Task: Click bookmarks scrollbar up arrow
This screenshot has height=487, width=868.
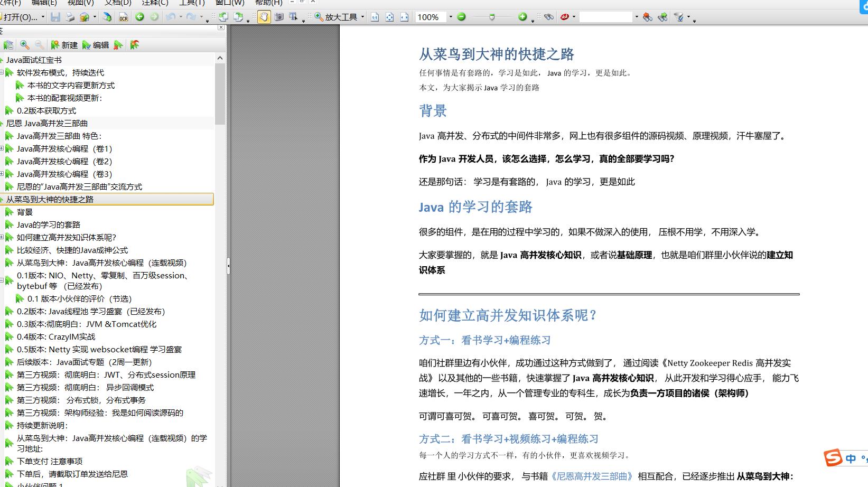Action: [220, 58]
